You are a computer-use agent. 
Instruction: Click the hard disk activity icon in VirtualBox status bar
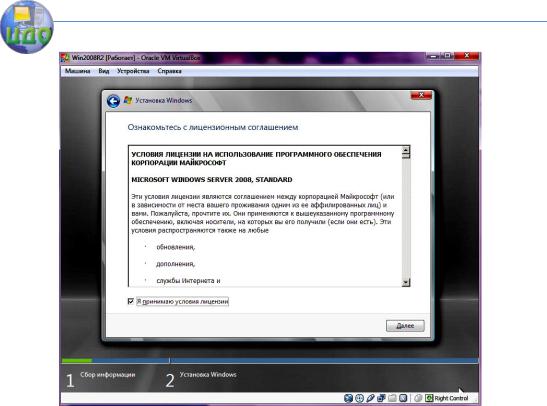pos(348,398)
